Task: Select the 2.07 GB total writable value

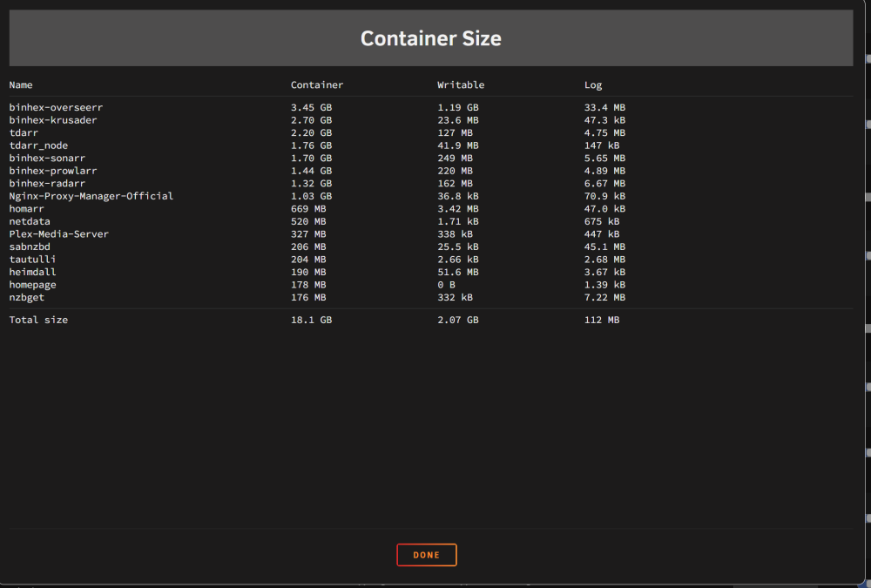Action: tap(458, 320)
